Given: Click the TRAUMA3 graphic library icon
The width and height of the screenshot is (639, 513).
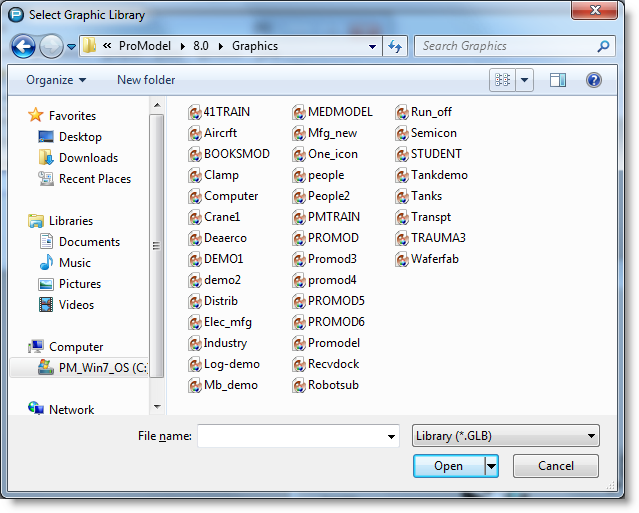Looking at the screenshot, I should click(402, 238).
